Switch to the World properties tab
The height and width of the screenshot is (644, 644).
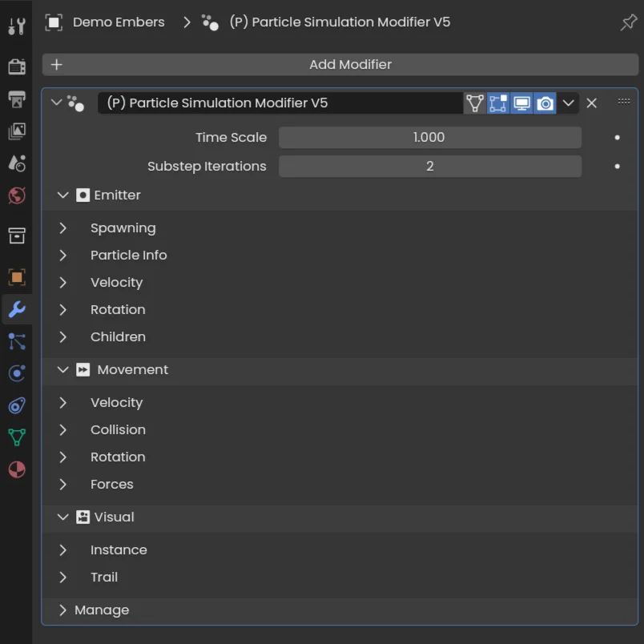(16, 195)
